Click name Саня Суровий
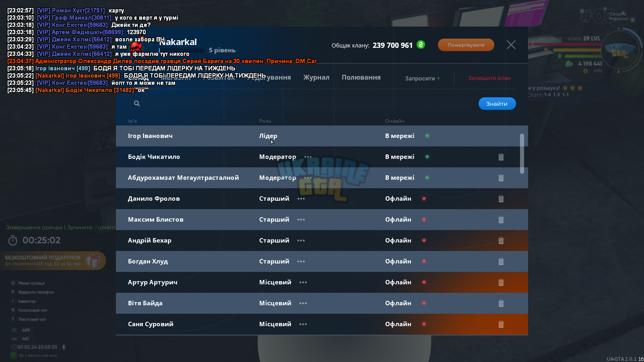The image size is (644, 362). (x=151, y=324)
